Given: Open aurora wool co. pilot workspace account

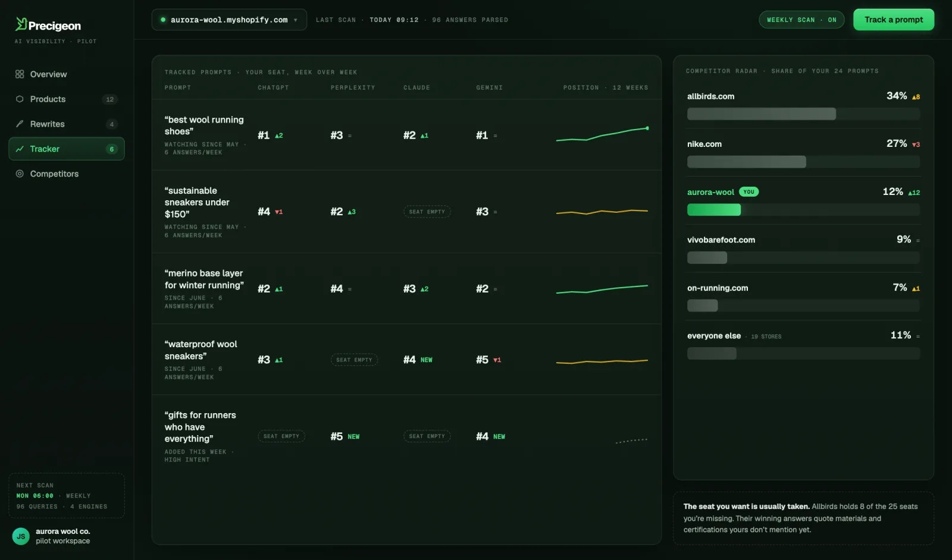Looking at the screenshot, I should (67, 536).
